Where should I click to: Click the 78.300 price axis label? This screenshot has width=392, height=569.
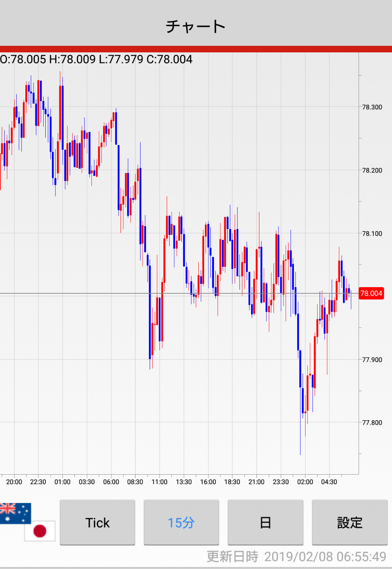[372, 107]
